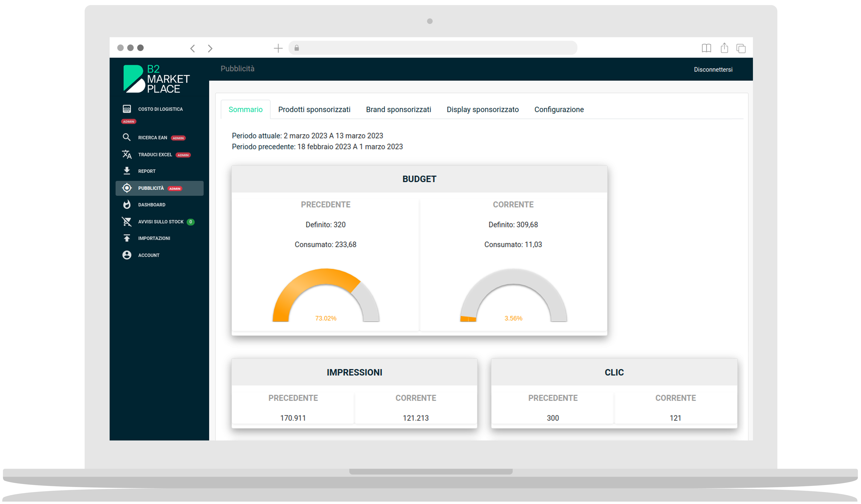Click browser forward arrow
Image resolution: width=861 pixels, height=504 pixels.
210,49
